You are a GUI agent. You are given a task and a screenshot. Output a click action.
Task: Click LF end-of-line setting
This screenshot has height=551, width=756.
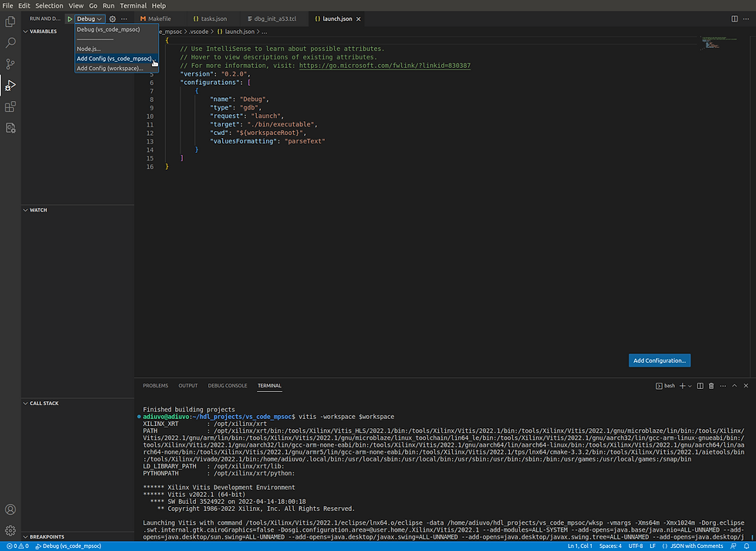pyautogui.click(x=653, y=546)
